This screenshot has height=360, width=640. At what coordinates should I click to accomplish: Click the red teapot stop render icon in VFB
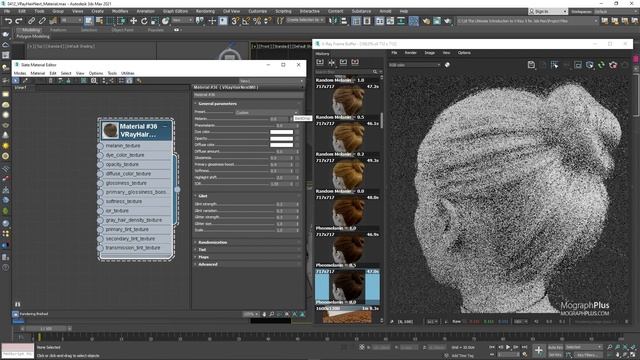click(613, 64)
